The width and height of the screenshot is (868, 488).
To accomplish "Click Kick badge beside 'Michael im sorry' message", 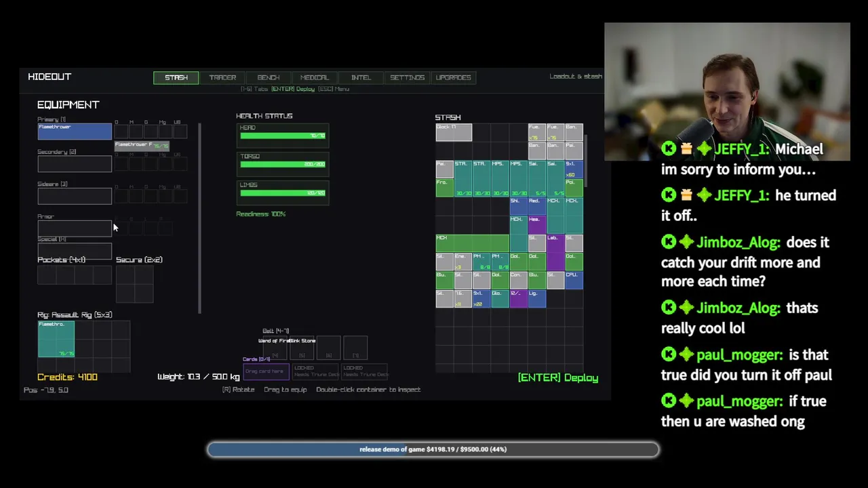I will [x=669, y=149].
